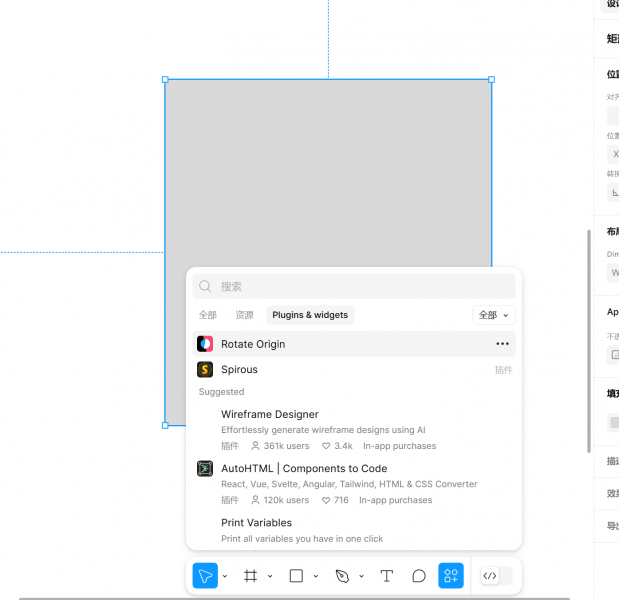Screen dimensions: 619x600
Task: Select the Move tool in the toolbar
Action: (205, 576)
